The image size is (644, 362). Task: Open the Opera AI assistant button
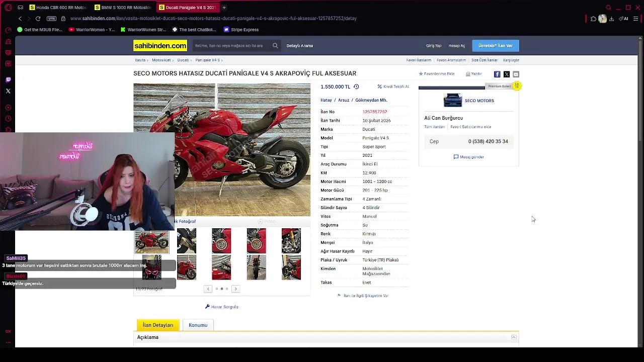coord(624,19)
